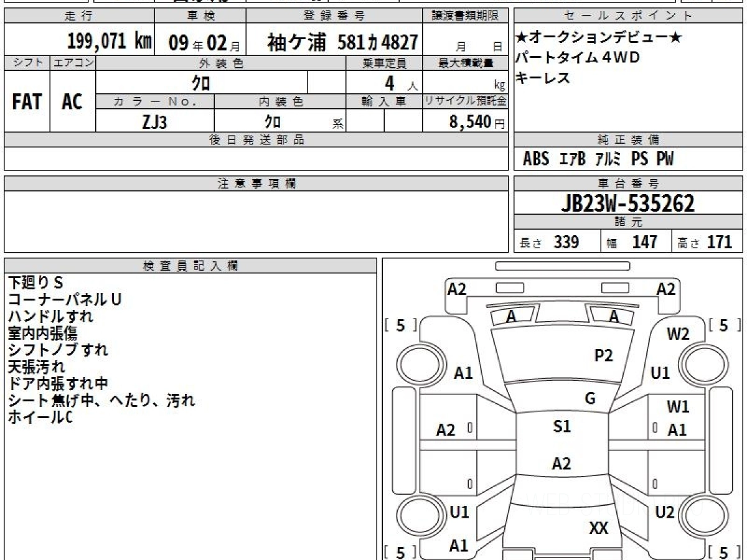The height and width of the screenshot is (560, 747).
Task: Click the 諸元 header
Action: (x=629, y=222)
